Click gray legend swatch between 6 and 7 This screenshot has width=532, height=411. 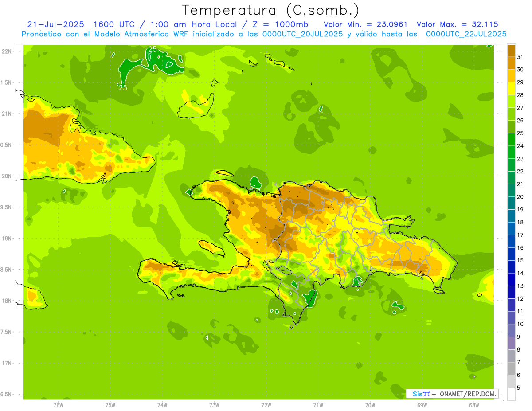pyautogui.click(x=511, y=369)
